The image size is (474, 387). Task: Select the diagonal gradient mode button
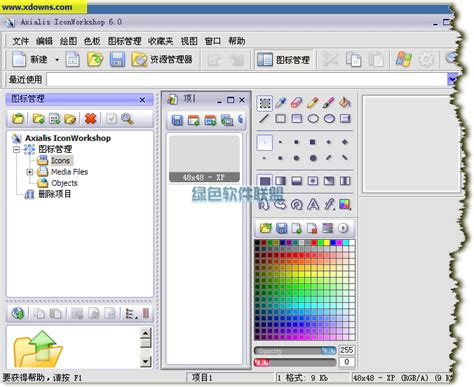[329, 181]
